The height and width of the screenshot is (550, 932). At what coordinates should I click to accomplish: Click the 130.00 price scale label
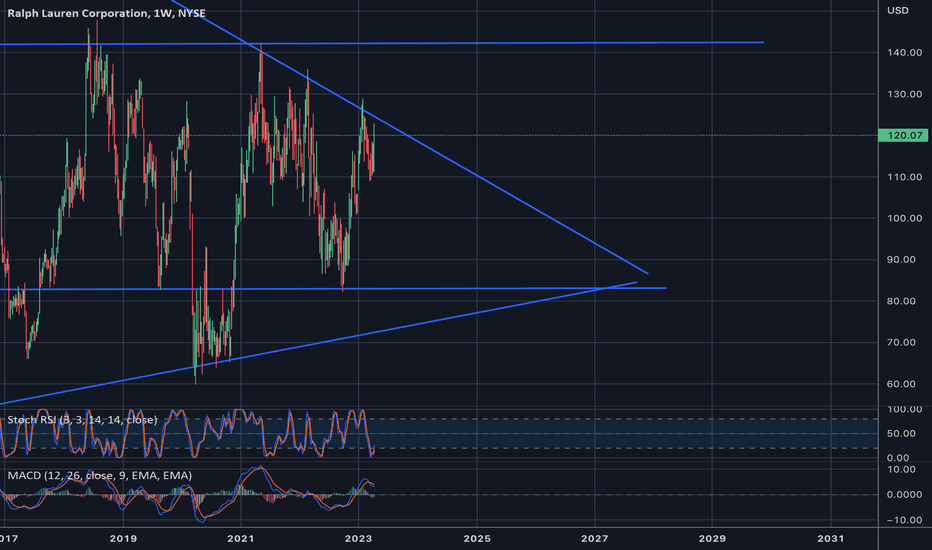tap(905, 94)
